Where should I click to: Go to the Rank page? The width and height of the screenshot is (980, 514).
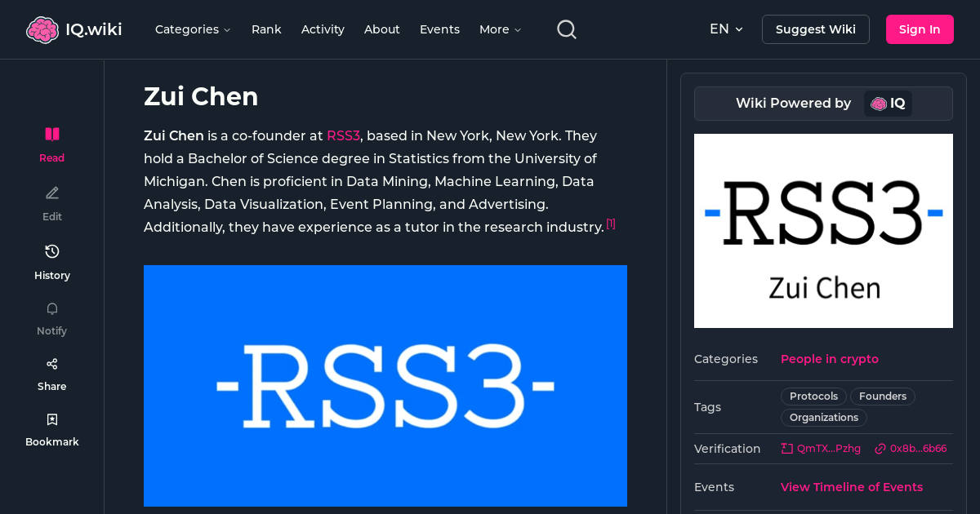(266, 29)
